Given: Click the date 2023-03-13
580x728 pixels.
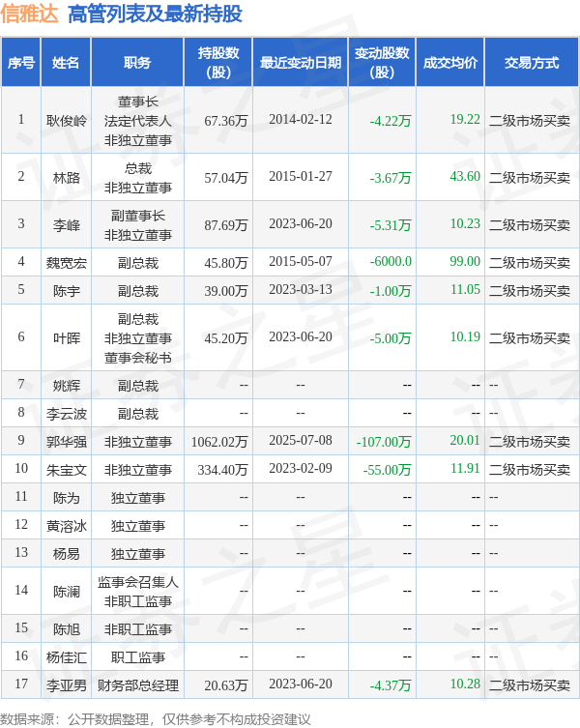Looking at the screenshot, I should click(301, 290).
